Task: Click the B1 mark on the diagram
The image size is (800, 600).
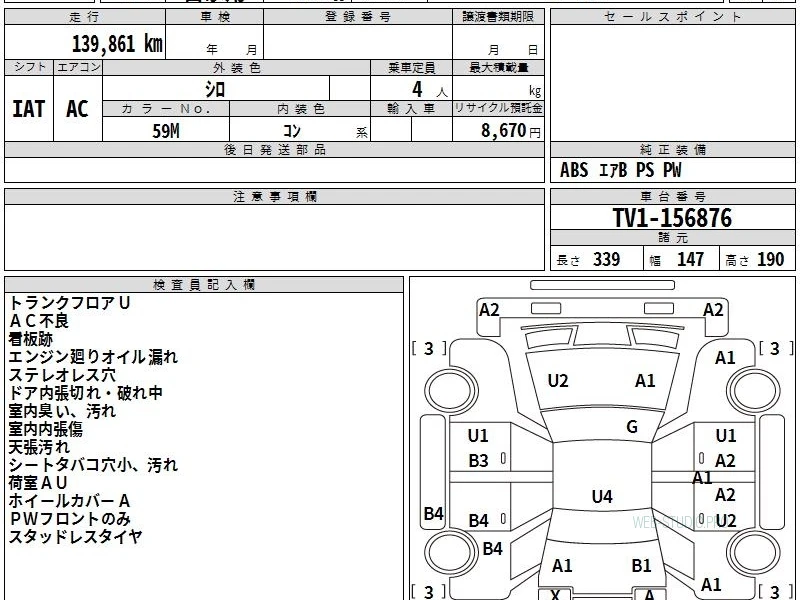Action: coord(641,566)
